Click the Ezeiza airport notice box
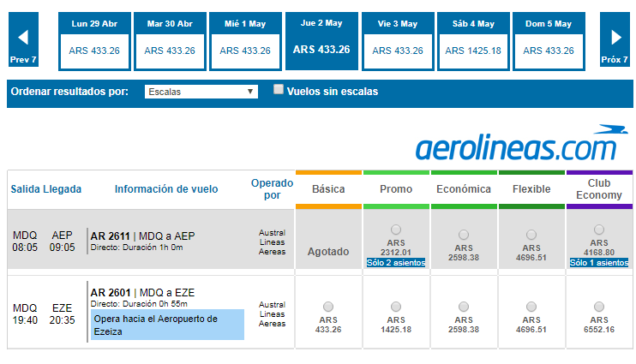Screen dimensions: 636x364 tap(167, 325)
